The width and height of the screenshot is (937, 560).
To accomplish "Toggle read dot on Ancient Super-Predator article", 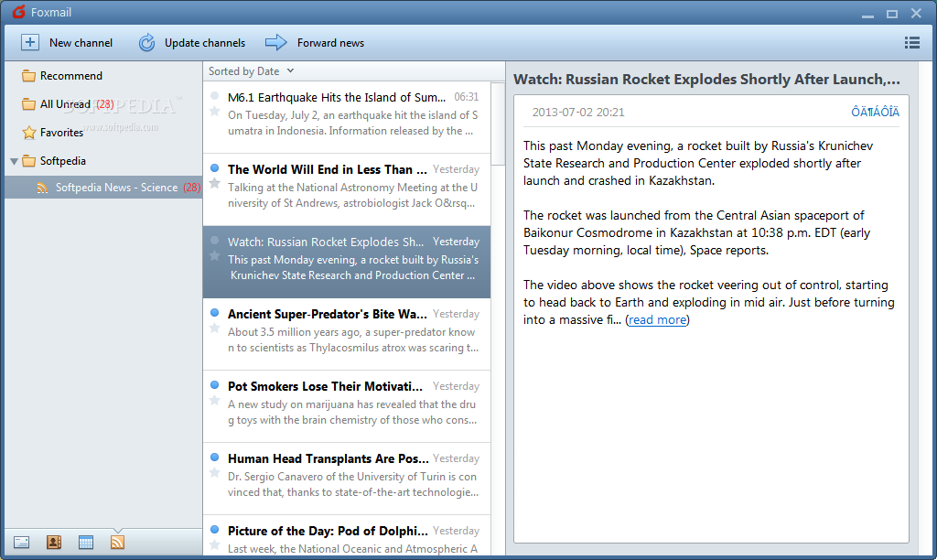I will [214, 313].
